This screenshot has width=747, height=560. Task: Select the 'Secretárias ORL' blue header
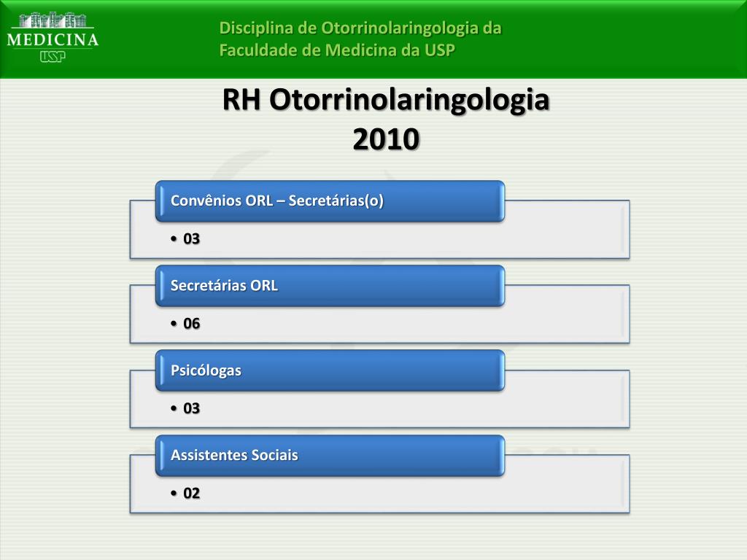(x=330, y=286)
